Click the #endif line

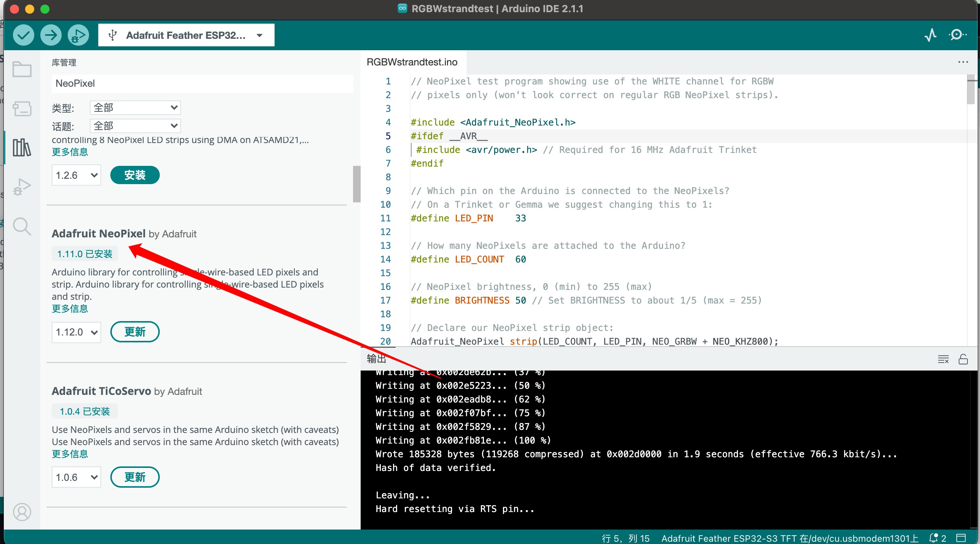click(x=427, y=163)
